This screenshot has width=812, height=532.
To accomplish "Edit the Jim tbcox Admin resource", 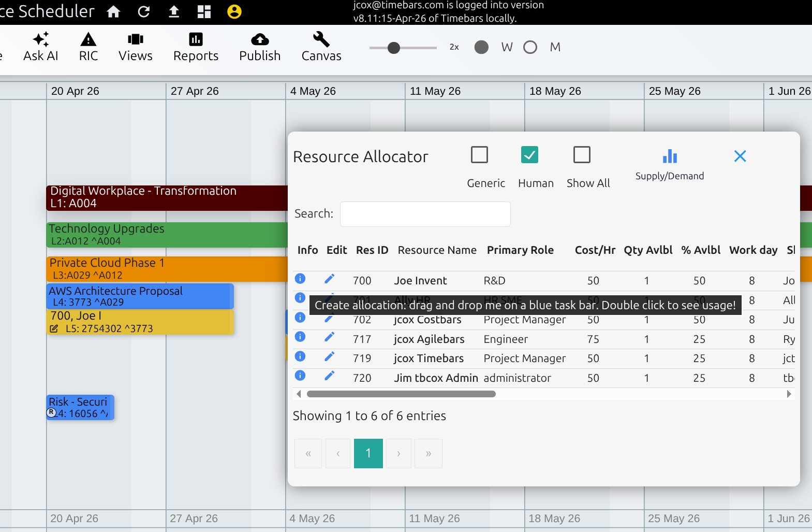I will click(329, 376).
